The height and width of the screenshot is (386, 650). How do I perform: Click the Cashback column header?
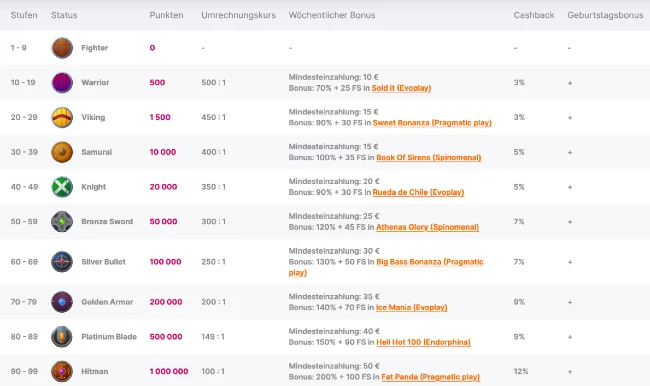pos(534,15)
